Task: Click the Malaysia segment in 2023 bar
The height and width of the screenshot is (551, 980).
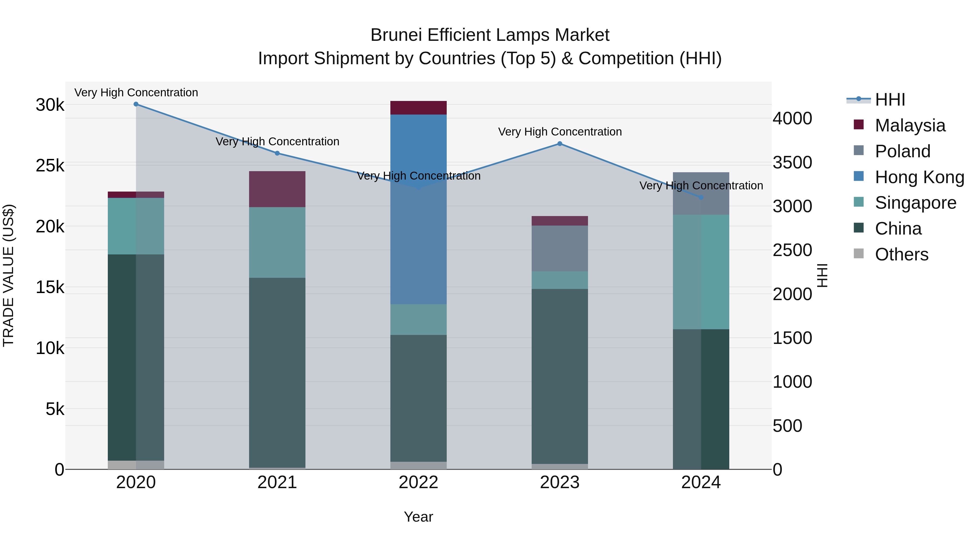Action: click(x=560, y=221)
